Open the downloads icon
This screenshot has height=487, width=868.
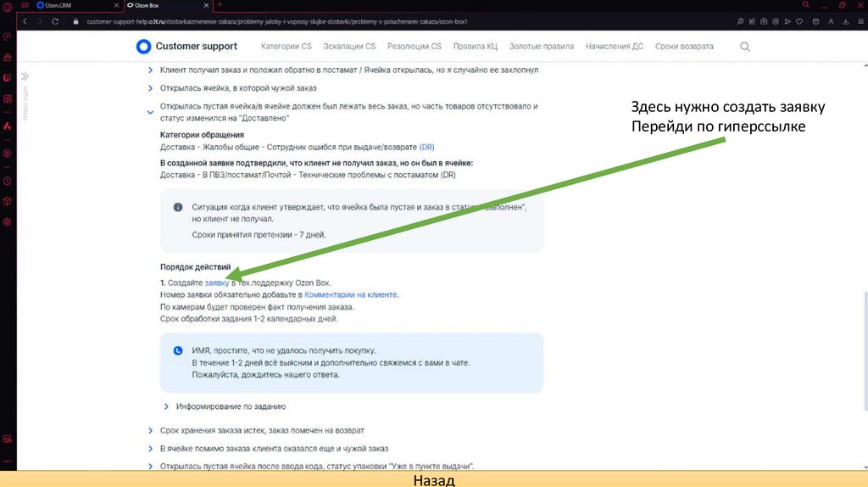[x=846, y=21]
